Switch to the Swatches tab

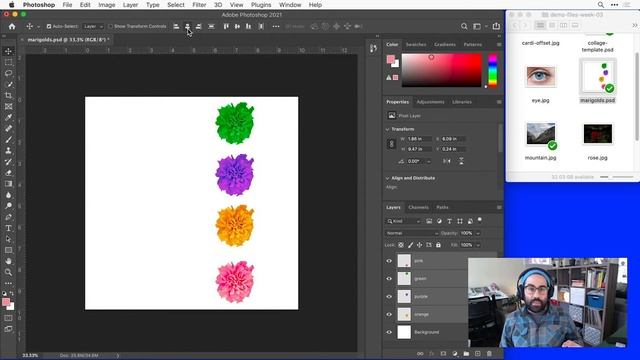[416, 44]
